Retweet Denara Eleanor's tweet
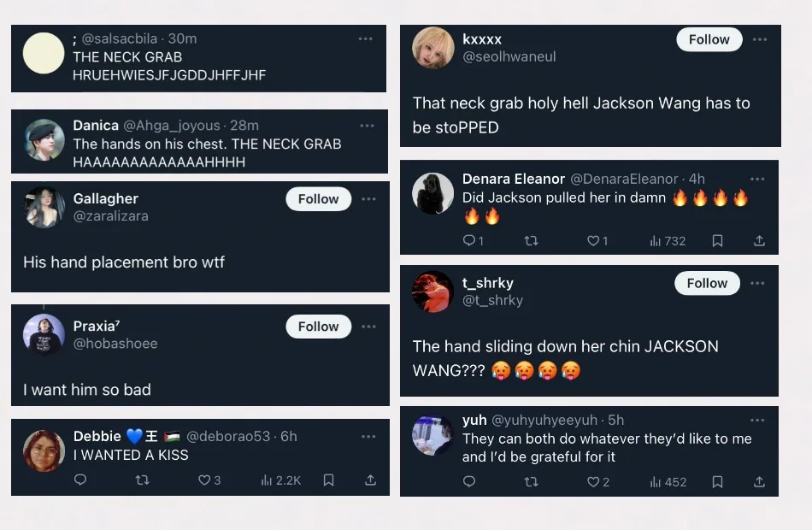Image resolution: width=812 pixels, height=530 pixels. coord(531,241)
